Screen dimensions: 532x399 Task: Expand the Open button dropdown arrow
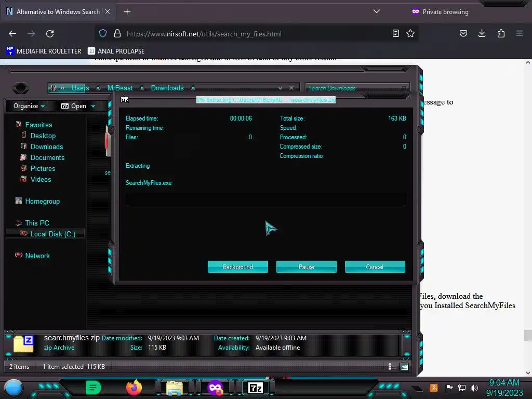[x=94, y=106]
